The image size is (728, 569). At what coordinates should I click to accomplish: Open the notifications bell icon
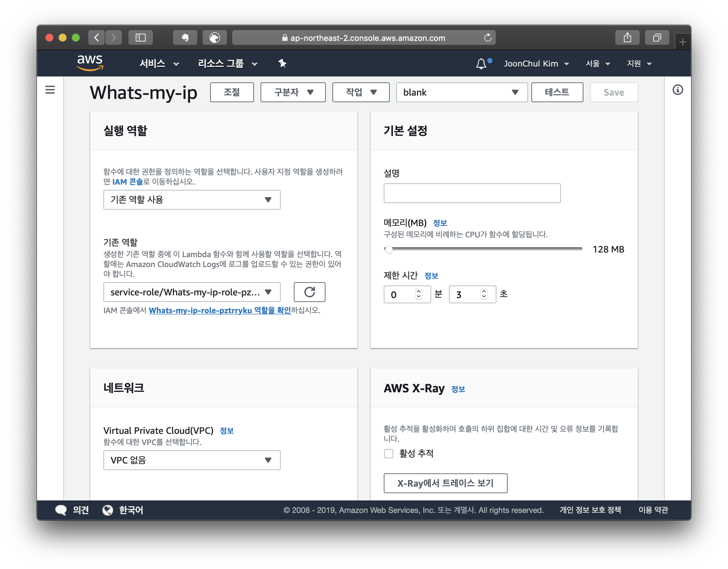481,63
